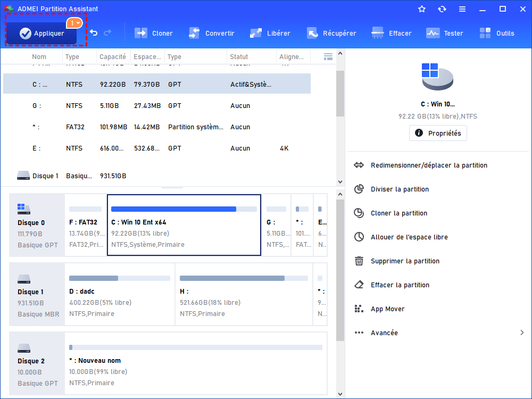Click the list view columns icon
The width and height of the screenshot is (532, 399).
(328, 56)
